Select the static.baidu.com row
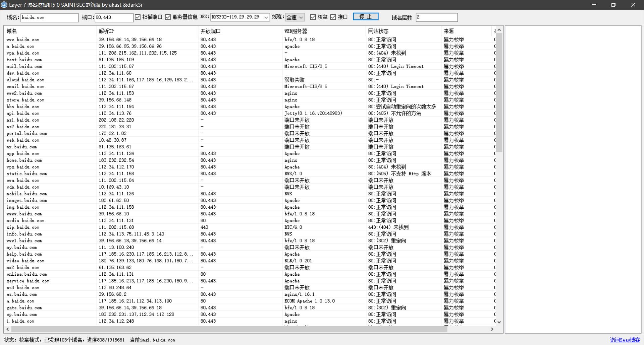The image size is (644, 345). pos(250,174)
